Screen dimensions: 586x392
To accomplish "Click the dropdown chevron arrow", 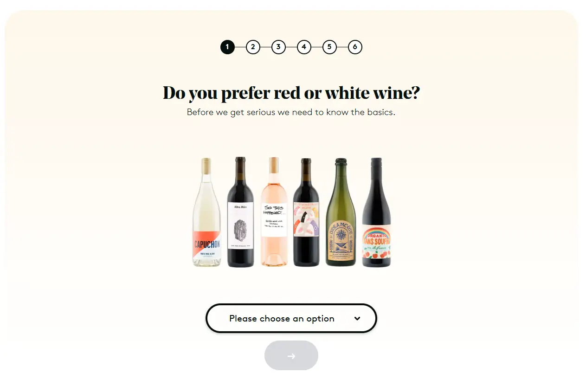I will tap(357, 318).
